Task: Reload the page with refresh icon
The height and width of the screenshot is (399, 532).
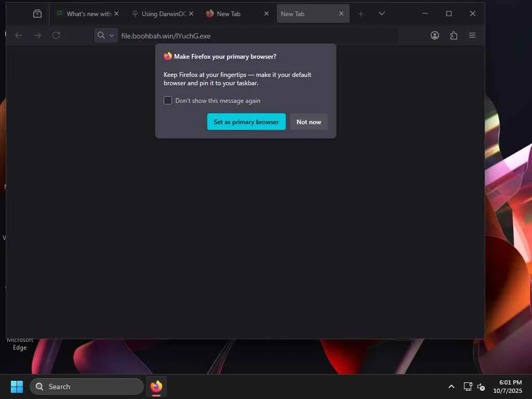Action: 56,35
